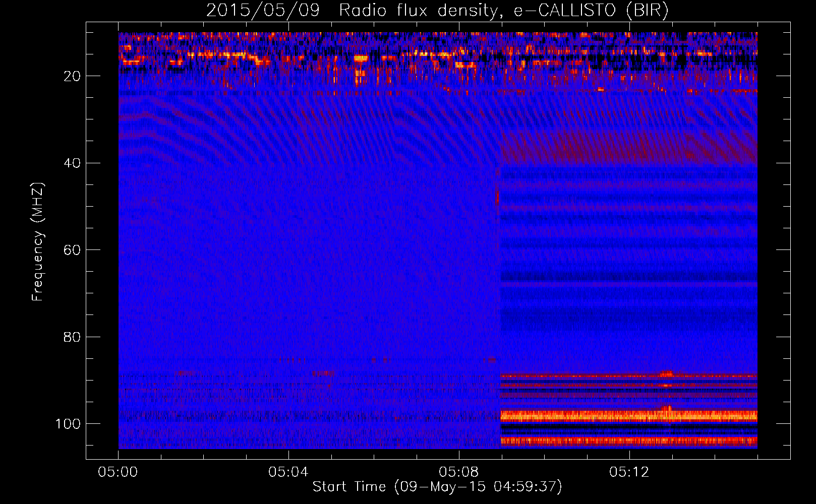This screenshot has width=816, height=504.
Task: Click the 'Start Time (09-May-15 04:59:37)' axis label
Action: pos(437,487)
